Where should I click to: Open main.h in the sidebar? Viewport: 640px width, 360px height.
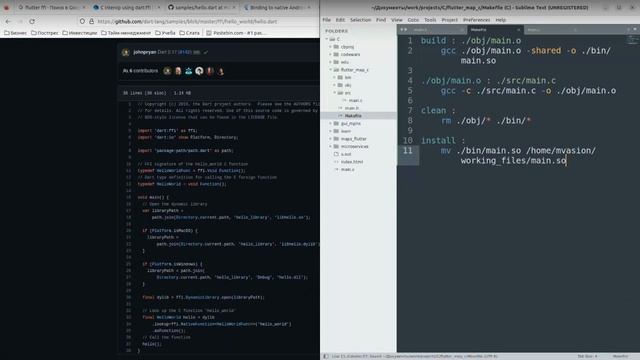[x=352, y=108]
